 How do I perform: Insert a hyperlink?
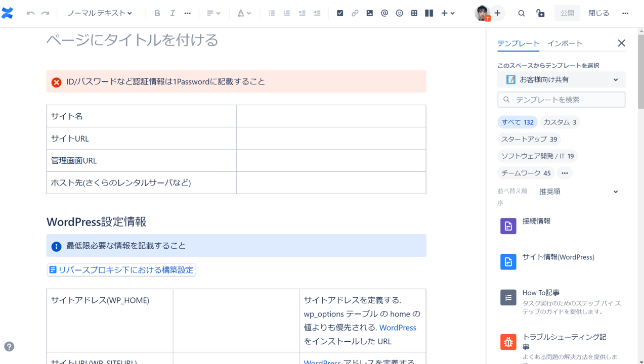(x=355, y=13)
